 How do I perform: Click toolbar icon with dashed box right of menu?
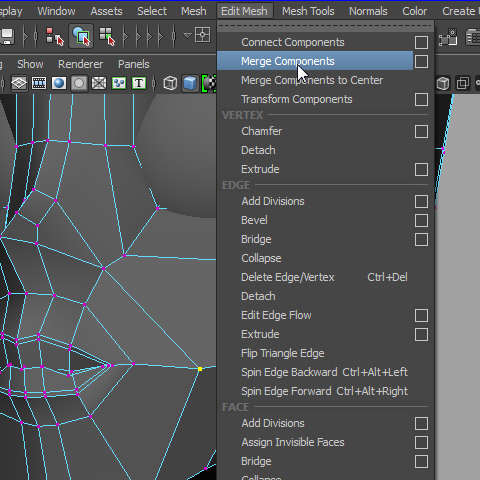(448, 37)
